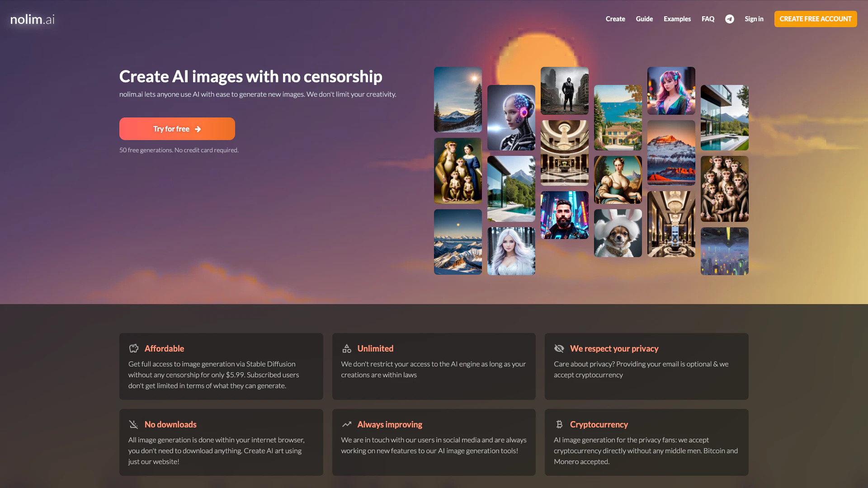Click the trending arrow icon by Always improving

tap(347, 424)
